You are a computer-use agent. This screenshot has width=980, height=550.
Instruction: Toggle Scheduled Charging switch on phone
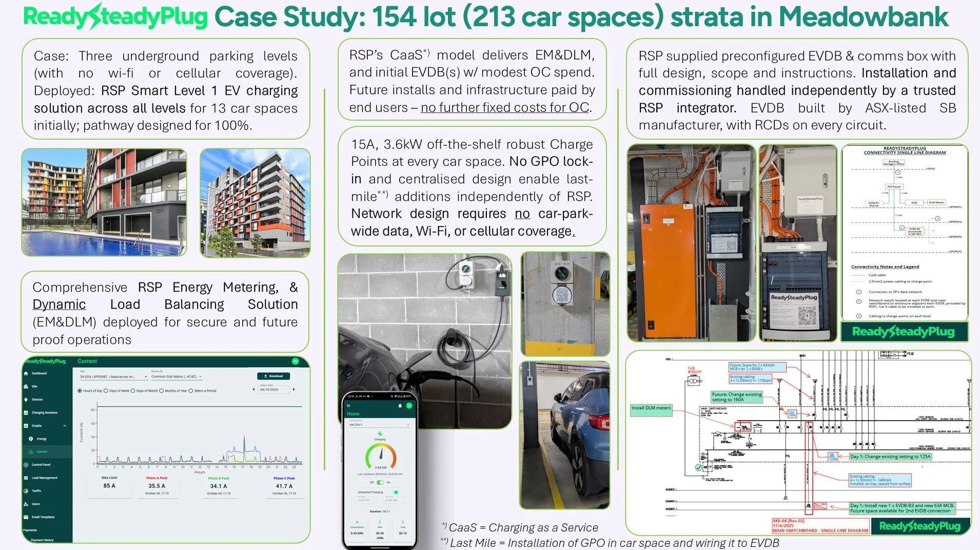click(396, 492)
